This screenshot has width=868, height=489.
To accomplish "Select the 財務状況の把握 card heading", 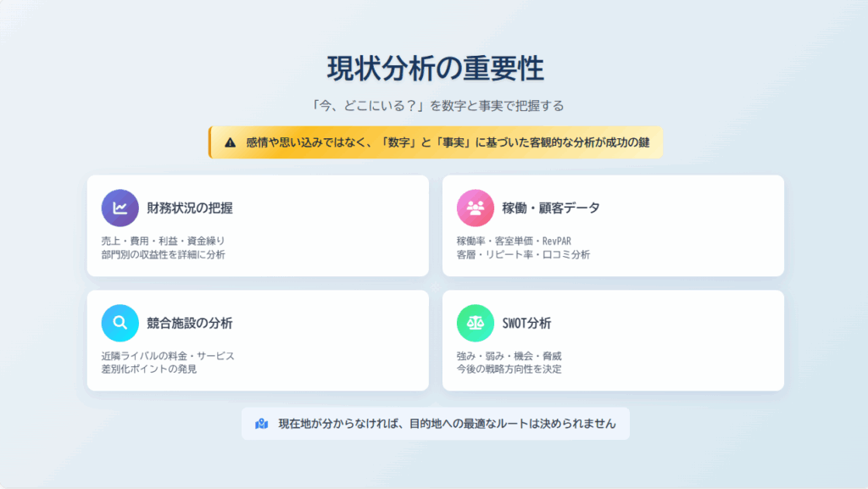I will [189, 208].
